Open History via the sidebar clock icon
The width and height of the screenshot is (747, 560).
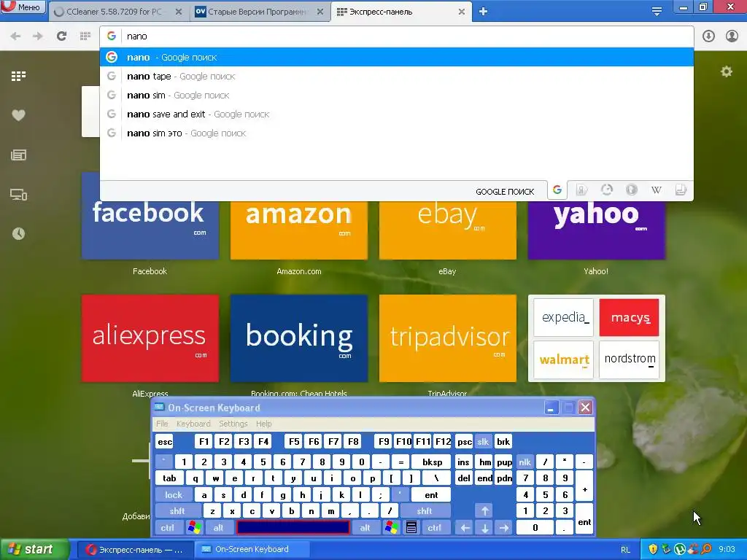coord(18,234)
